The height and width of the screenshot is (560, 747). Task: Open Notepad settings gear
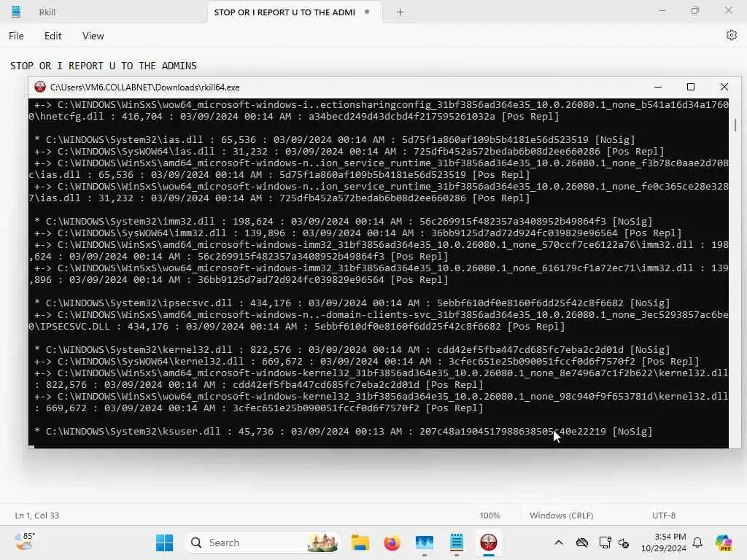[731, 35]
